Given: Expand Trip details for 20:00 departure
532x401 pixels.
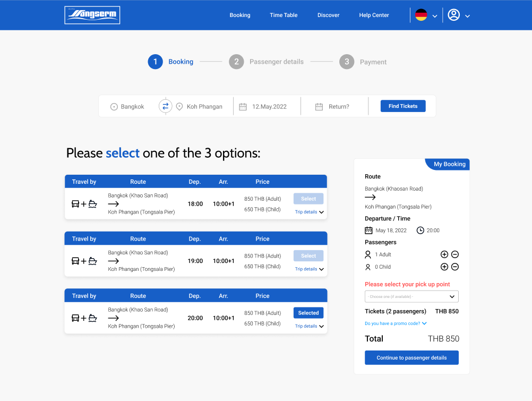Looking at the screenshot, I should point(310,326).
